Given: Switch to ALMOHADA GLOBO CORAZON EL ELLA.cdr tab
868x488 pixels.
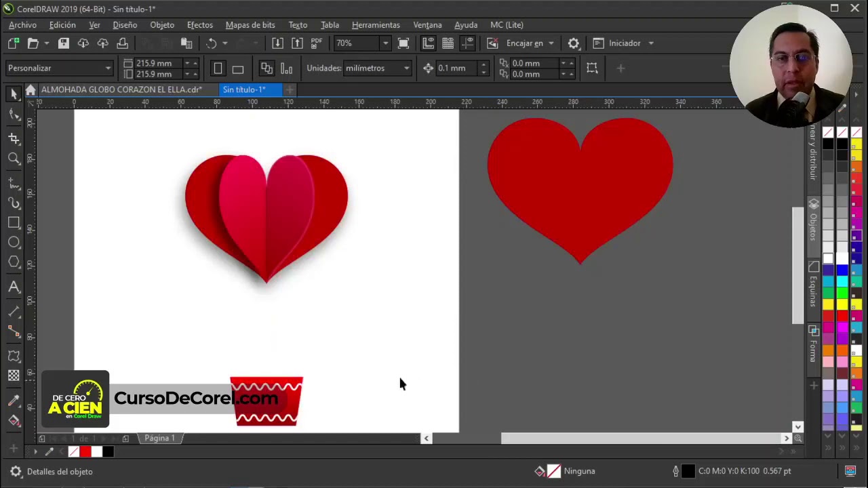Looking at the screenshot, I should click(x=121, y=89).
